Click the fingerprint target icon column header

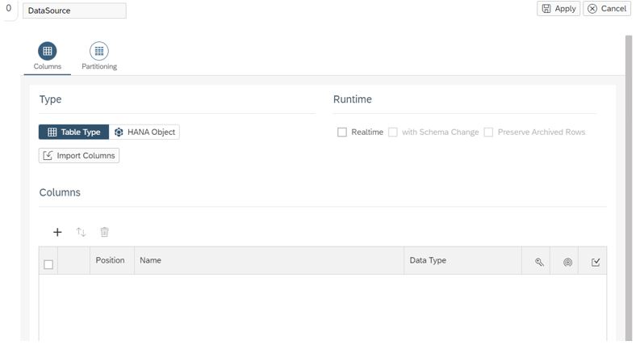(x=567, y=262)
